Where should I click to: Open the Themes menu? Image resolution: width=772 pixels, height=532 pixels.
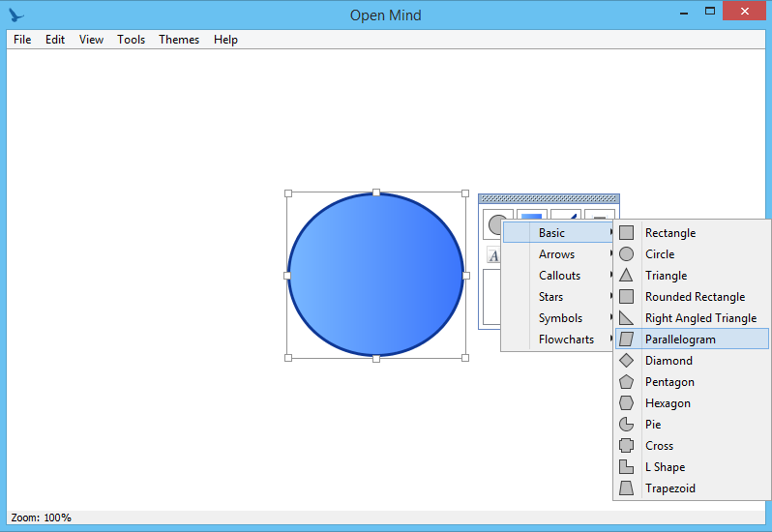[x=179, y=40]
